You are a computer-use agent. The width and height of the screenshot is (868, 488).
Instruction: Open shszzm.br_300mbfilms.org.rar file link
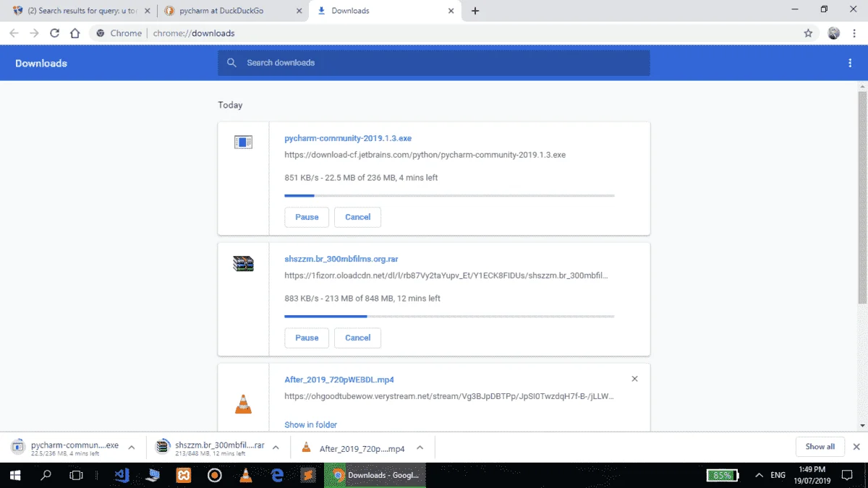point(341,259)
